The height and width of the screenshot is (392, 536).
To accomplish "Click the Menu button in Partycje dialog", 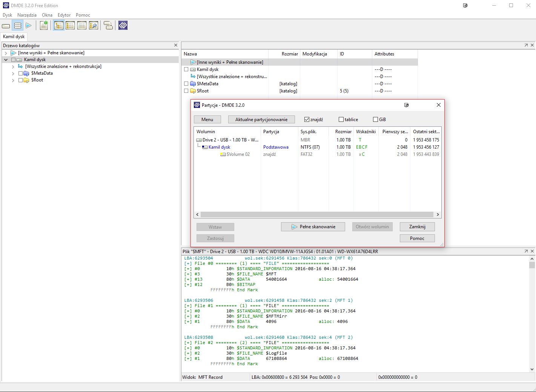I will coord(207,119).
